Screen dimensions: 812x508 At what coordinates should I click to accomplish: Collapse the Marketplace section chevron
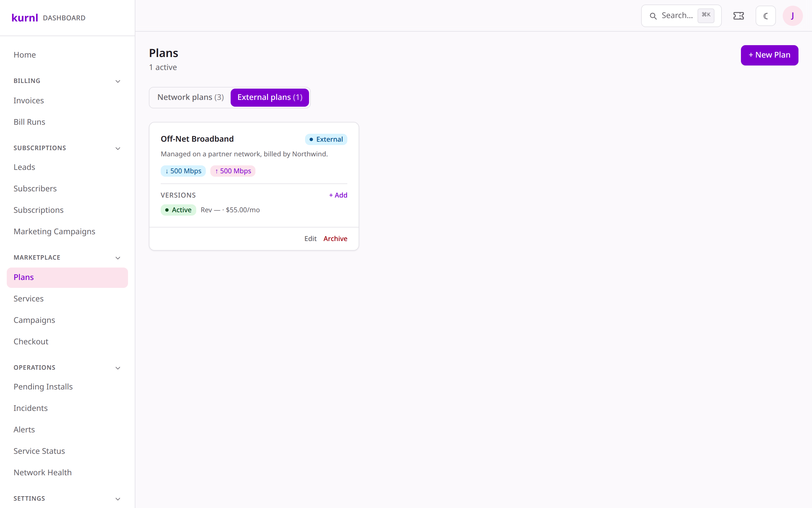tap(118, 258)
